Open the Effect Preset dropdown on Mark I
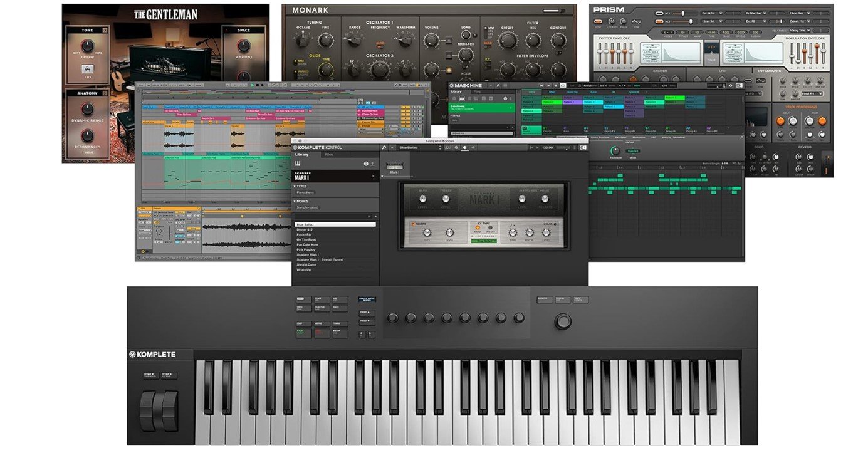Viewport: 868px width, 458px height. pyautogui.click(x=484, y=241)
